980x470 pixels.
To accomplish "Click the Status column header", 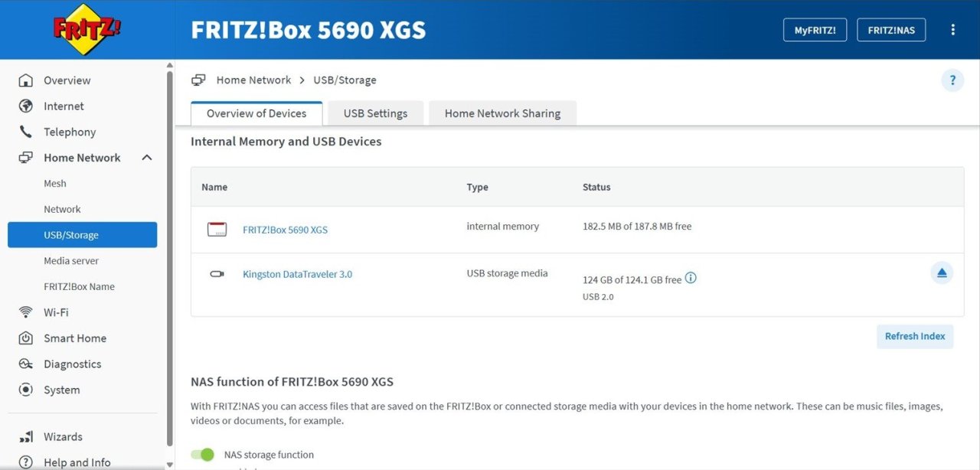I will point(596,187).
